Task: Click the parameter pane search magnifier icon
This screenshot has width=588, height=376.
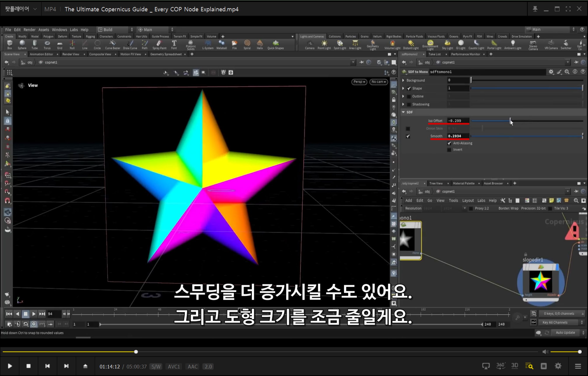Action: click(567, 72)
